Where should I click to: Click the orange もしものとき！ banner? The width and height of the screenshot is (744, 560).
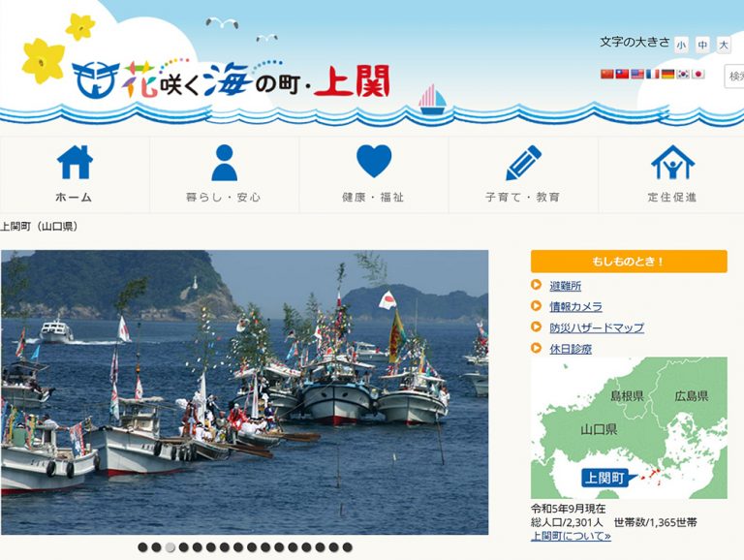629,262
